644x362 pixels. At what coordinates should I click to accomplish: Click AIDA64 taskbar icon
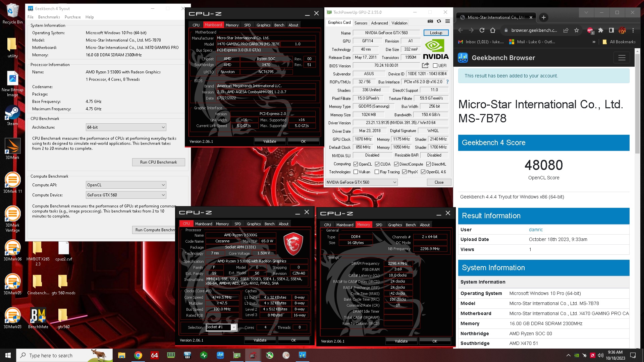[155, 355]
